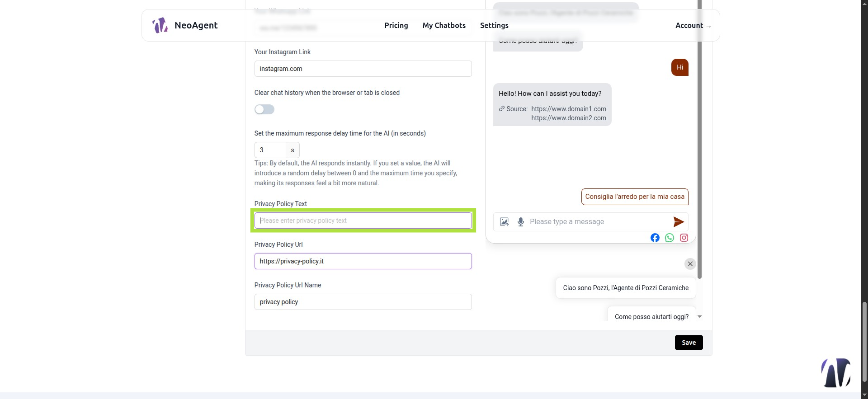Click the send arrow icon
868x399 pixels.
(x=679, y=221)
